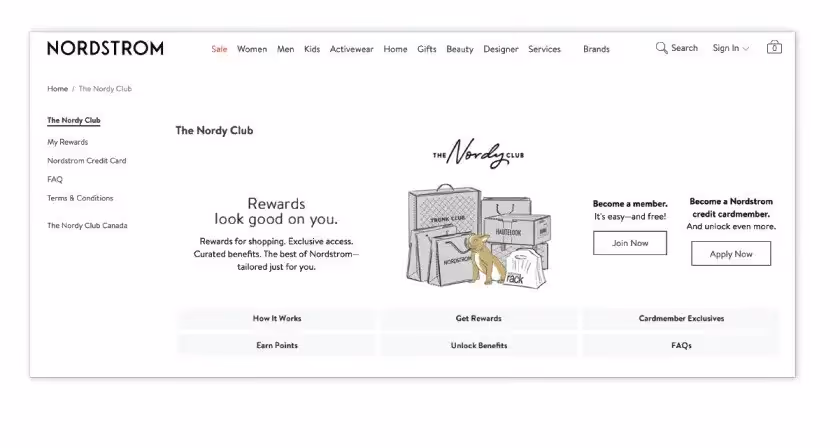This screenshot has height=448, width=840.
Task: Go to Home breadcrumb link
Action: pyautogui.click(x=57, y=89)
